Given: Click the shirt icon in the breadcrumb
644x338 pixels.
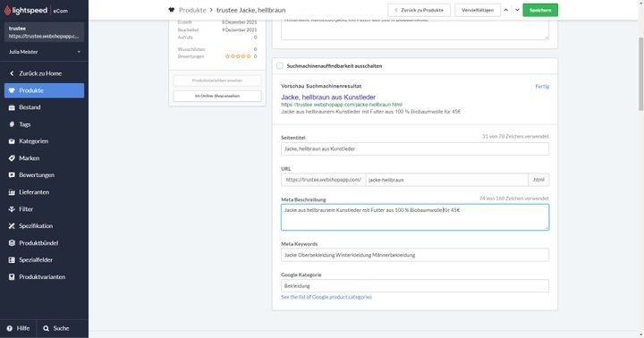Looking at the screenshot, I should (171, 10).
